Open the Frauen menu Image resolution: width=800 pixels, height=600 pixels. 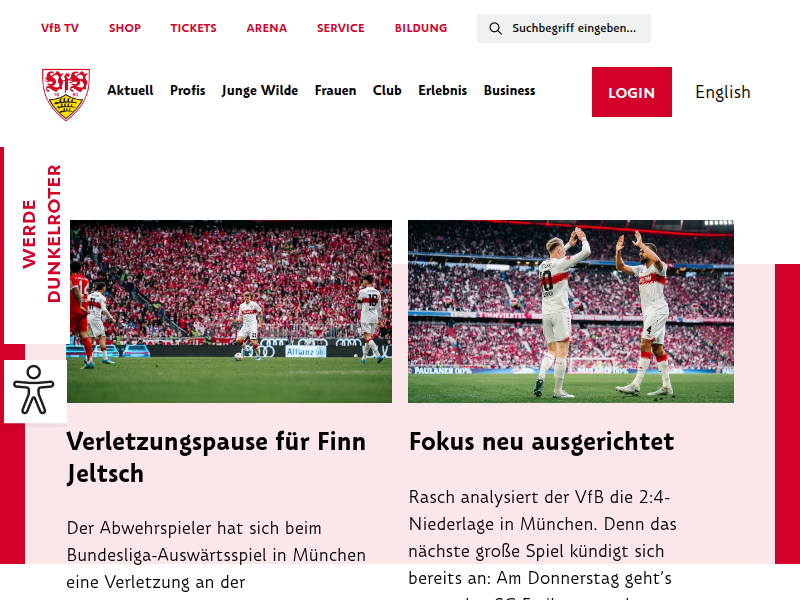(x=335, y=90)
